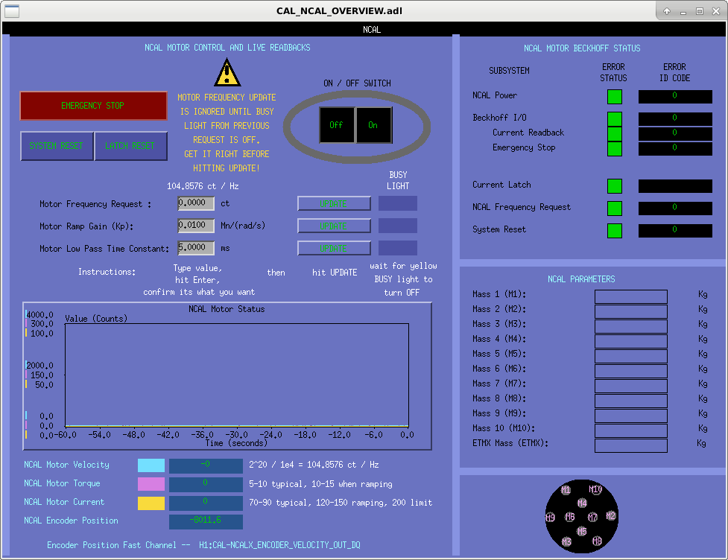Click the M4 mass marker on rotor diagram
Image resolution: width=728 pixels, height=560 pixels.
582,503
